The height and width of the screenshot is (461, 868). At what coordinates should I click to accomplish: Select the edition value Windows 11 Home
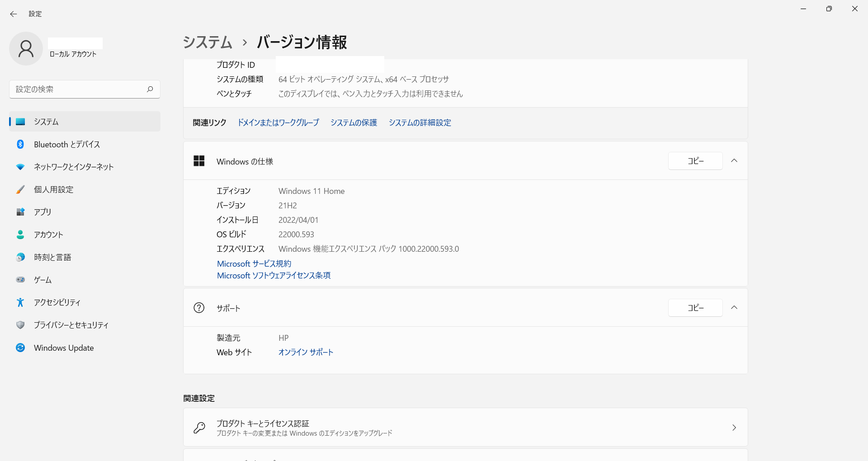[x=311, y=191]
